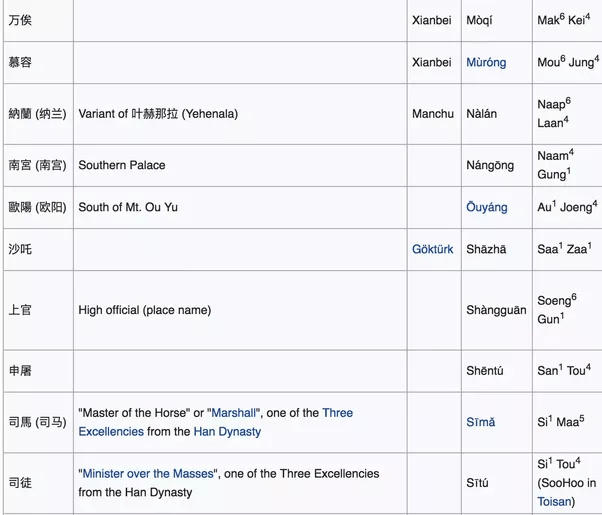Click the Mòqí pinyin cell
The height and width of the screenshot is (515, 602).
(x=497, y=20)
